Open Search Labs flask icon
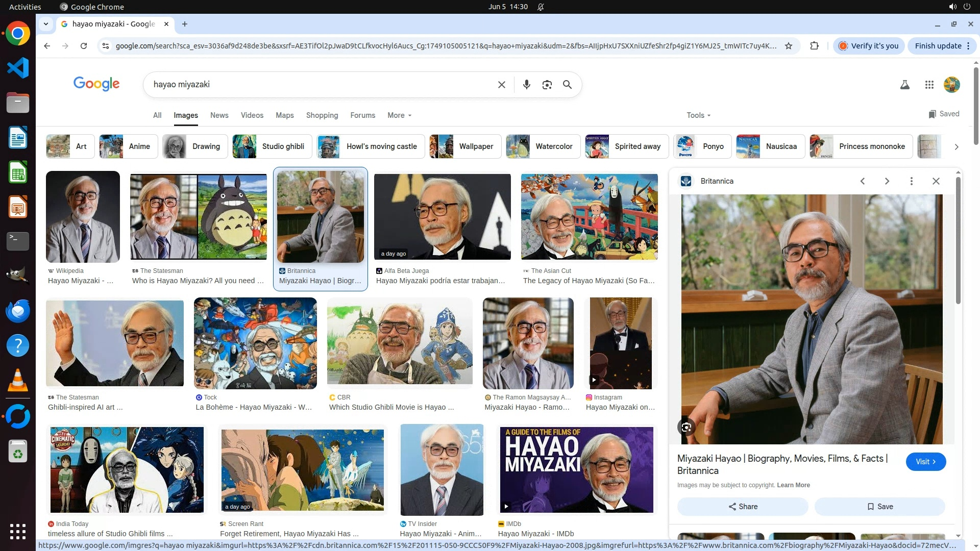The height and width of the screenshot is (551, 980). pos(904,85)
